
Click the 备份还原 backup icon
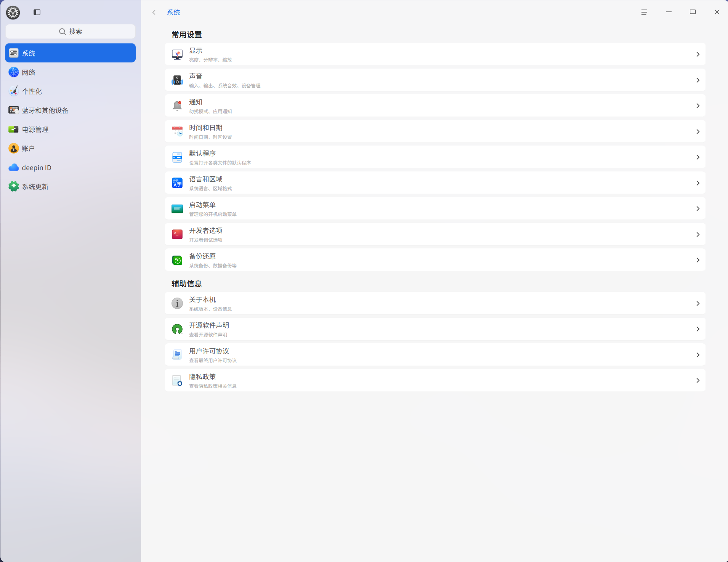coord(177,260)
